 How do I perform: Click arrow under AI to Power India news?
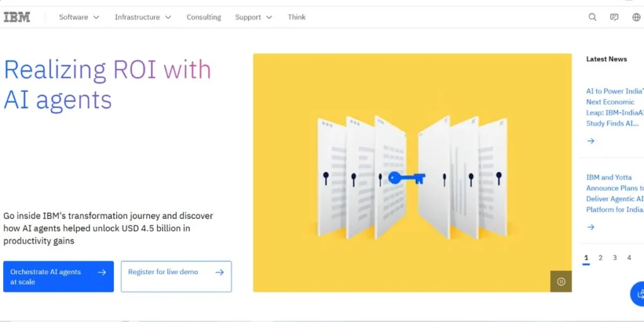click(x=591, y=141)
